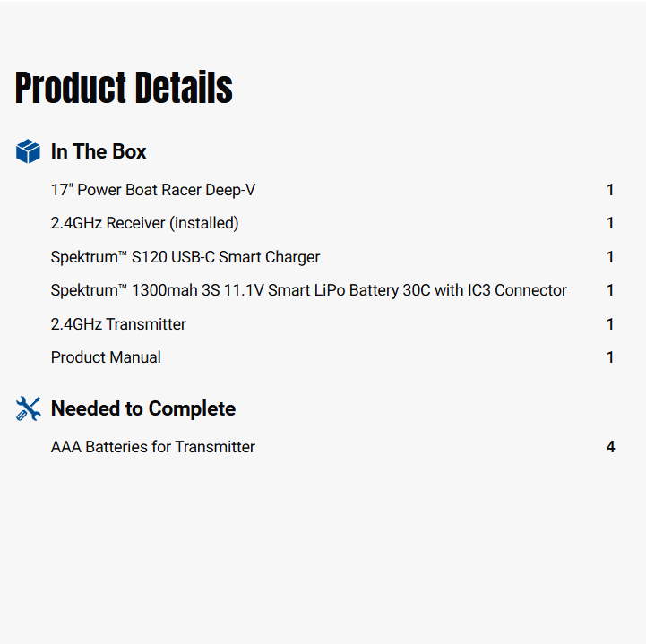Click the trademark symbol in the S120 charger line
Viewport: 646px width, 644px height.
point(123,253)
